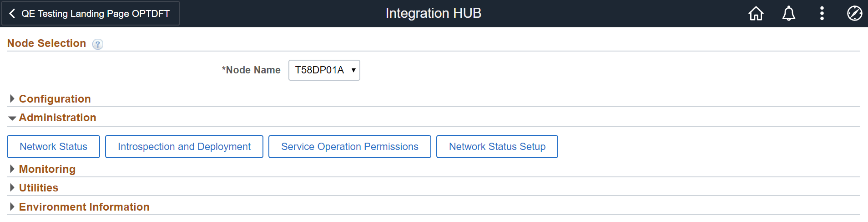Screen dimensions: 868x222
Task: Click the triangle arrow beside Monitoring
Action: coord(12,169)
